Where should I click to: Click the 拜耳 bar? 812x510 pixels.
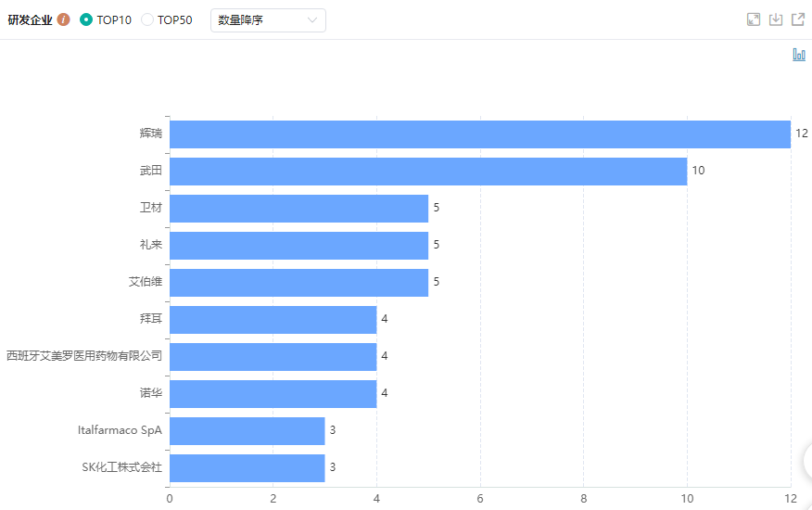point(273,320)
